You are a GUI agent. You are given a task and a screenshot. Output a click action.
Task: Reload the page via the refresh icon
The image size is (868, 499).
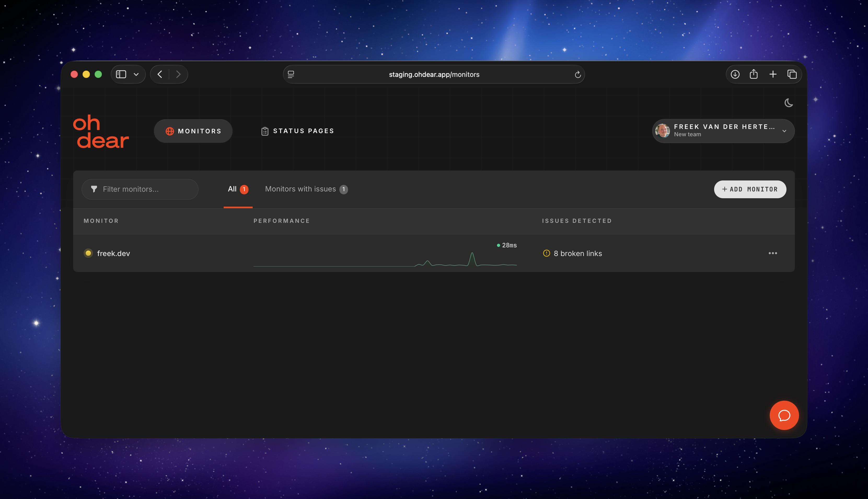(x=578, y=75)
